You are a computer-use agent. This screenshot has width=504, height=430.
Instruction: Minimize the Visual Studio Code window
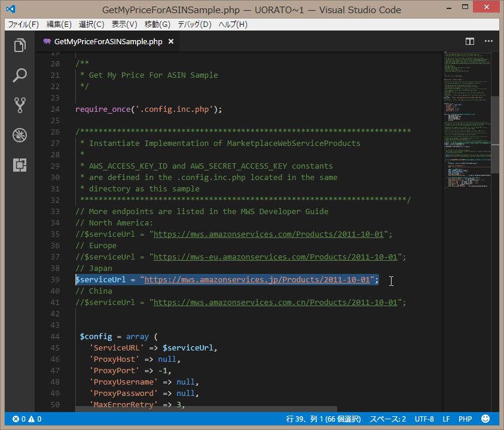coord(449,7)
